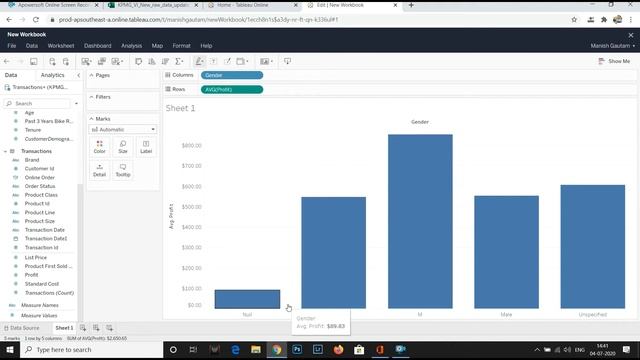Click the Highlight pen toolbar icon

coord(199,61)
